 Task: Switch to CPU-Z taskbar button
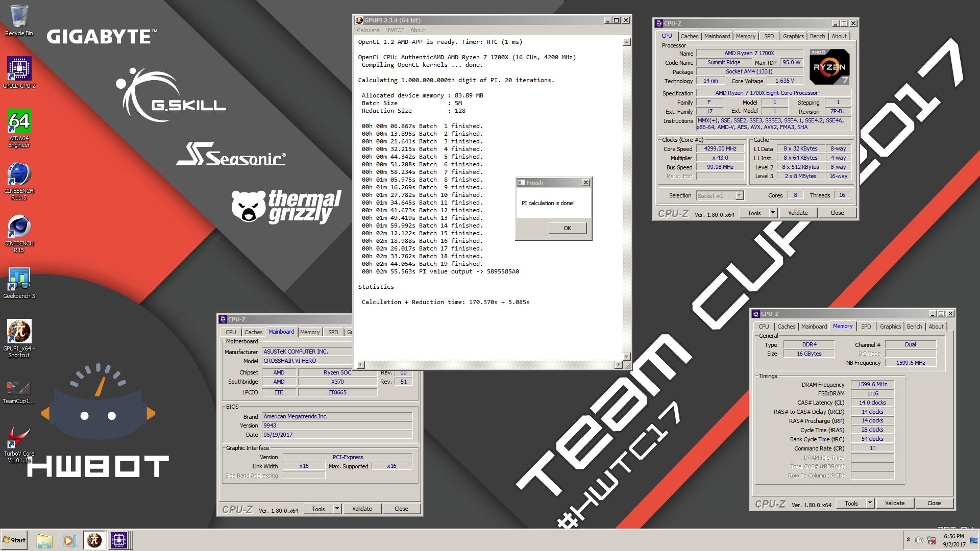(119, 540)
